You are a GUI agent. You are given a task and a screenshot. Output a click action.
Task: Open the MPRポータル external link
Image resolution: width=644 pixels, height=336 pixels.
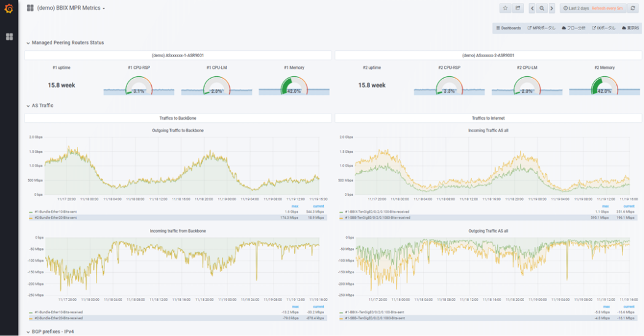pos(541,28)
